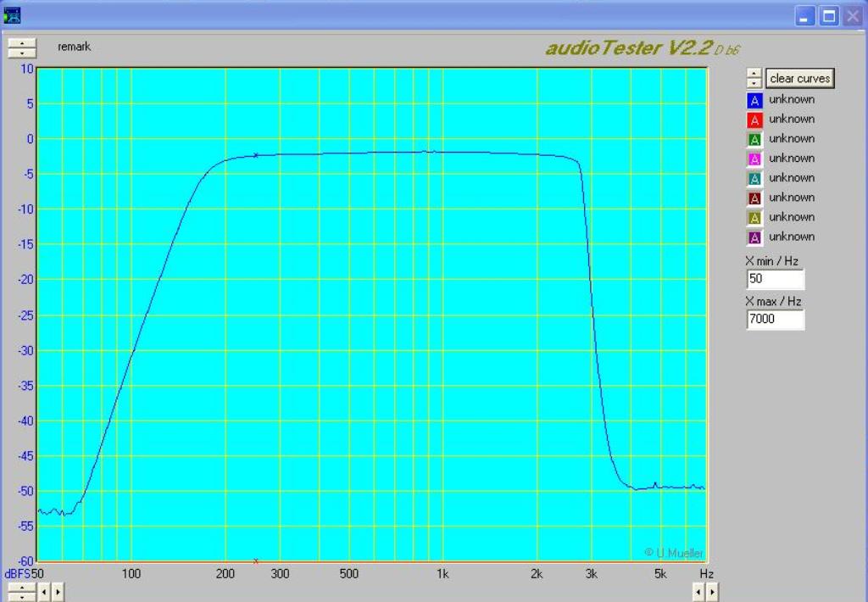
Task: Click right arrow below the Hz label
Action: 712,591
